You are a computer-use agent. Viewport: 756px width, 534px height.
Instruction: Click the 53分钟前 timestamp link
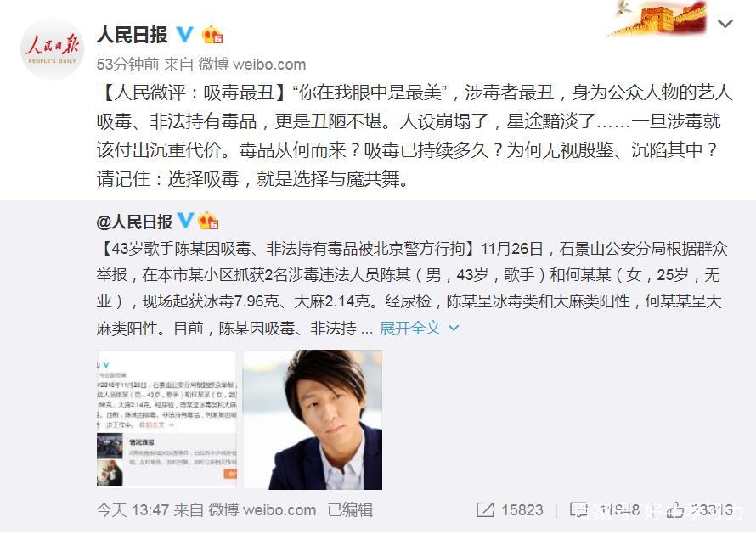(127, 65)
